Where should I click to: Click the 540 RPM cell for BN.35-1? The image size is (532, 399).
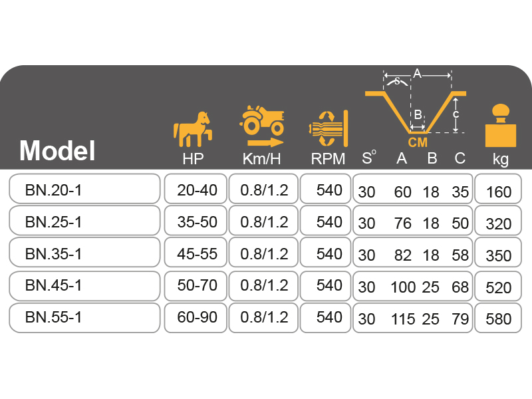tap(325, 253)
